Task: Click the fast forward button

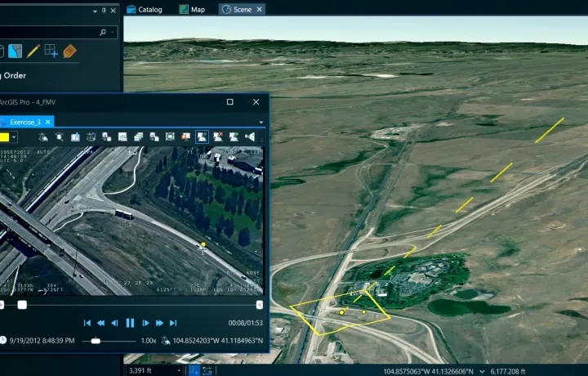Action: click(159, 323)
